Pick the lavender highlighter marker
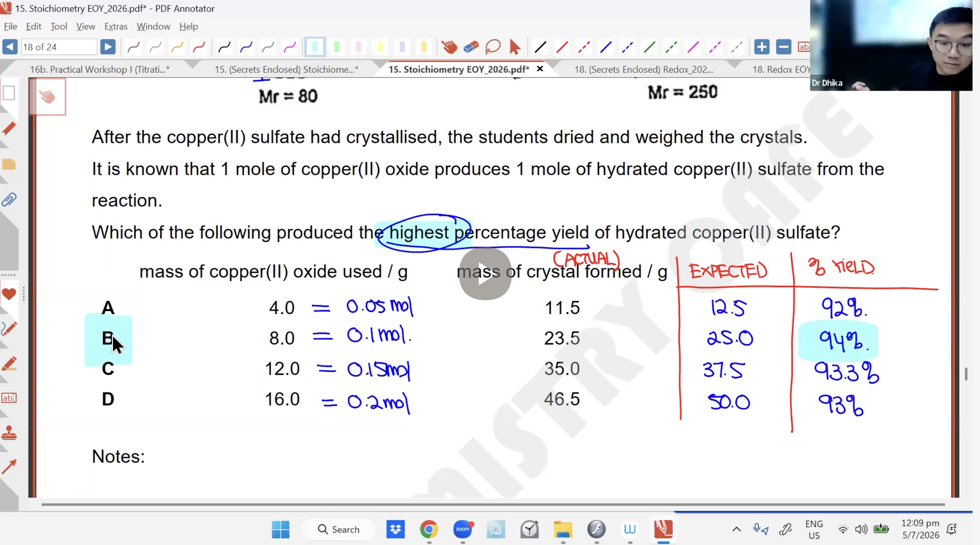Screen dimensions: 980x545 (x=402, y=47)
